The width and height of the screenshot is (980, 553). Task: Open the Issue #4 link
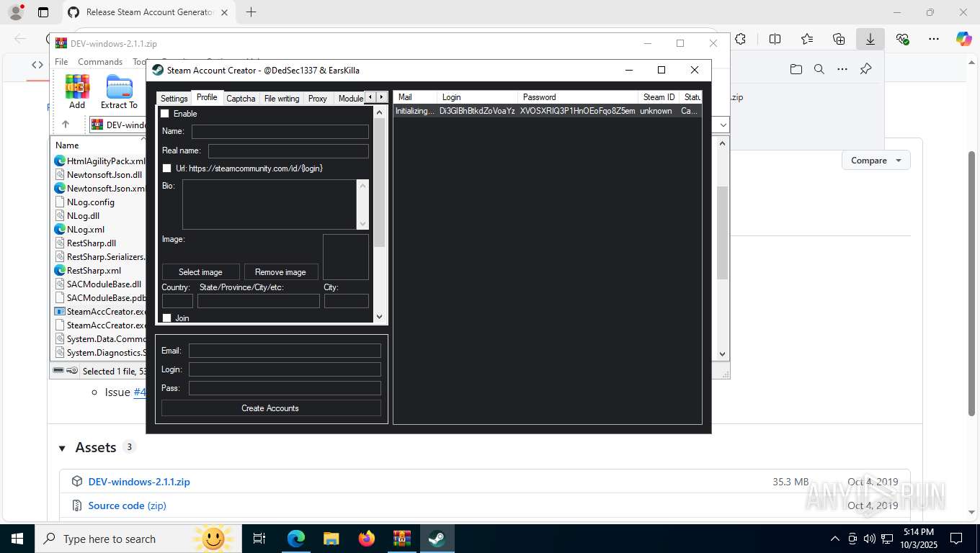click(140, 392)
